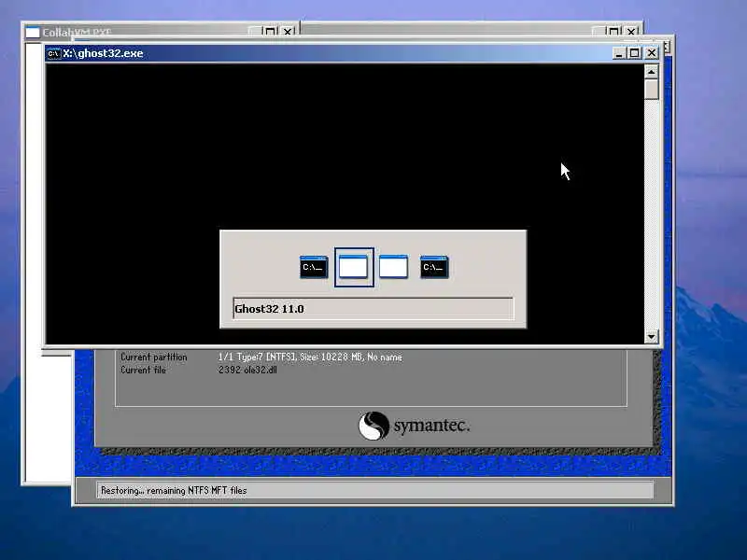Click the 'Current partition' label

[153, 357]
